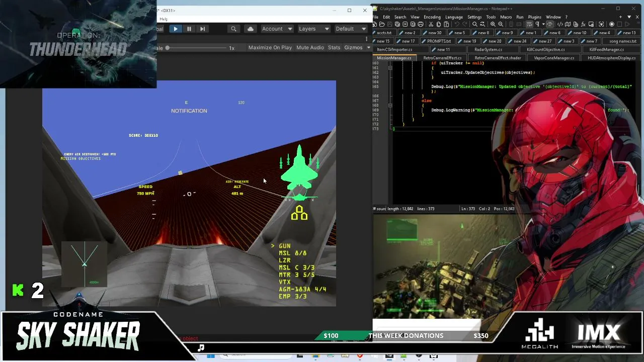
Task: Toggle the Indent Guide toolbar icon
Action: 549,24
